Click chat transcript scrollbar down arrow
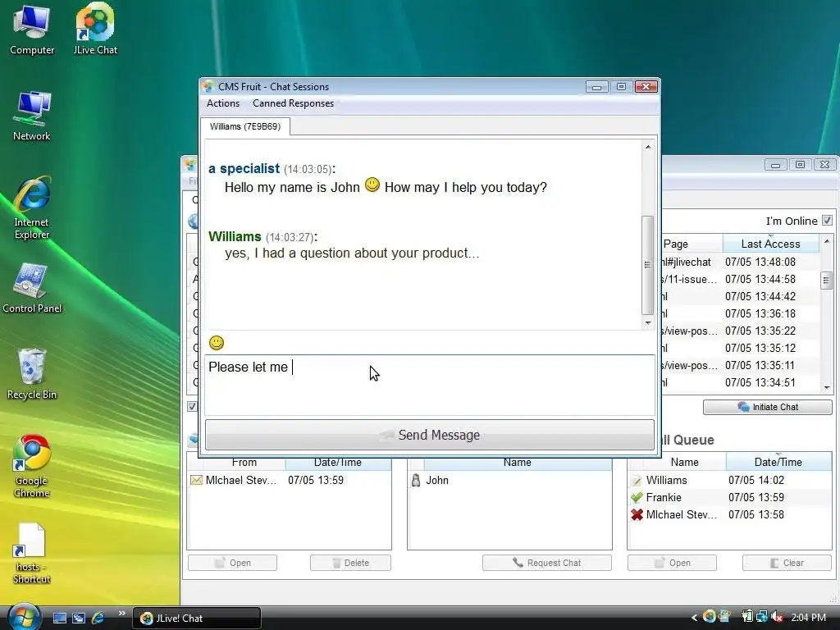Screen dimensions: 840x630 tap(648, 323)
